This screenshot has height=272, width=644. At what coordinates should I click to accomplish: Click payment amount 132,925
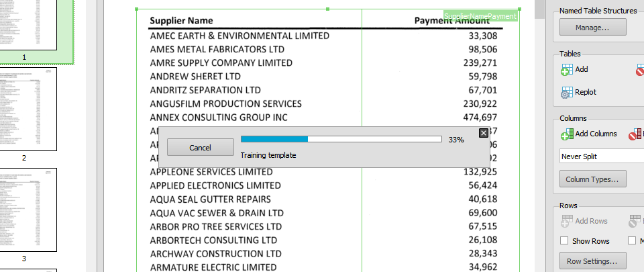pyautogui.click(x=480, y=172)
